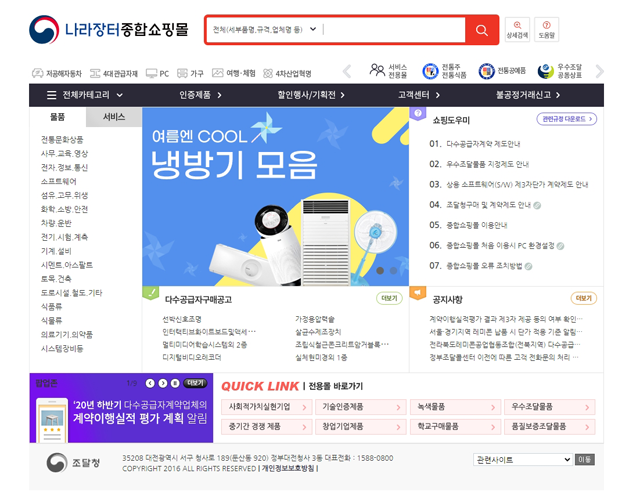Screen dimensions: 640x499
Task: Click the 이동 button in footer
Action: pyautogui.click(x=584, y=460)
